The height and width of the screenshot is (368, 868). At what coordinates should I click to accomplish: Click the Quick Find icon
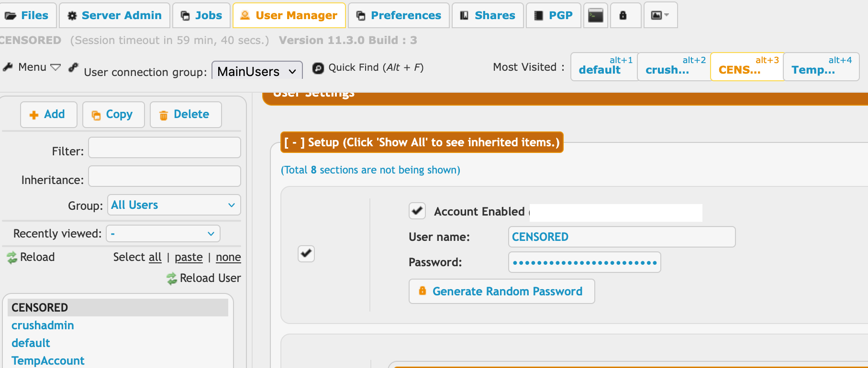(x=318, y=68)
